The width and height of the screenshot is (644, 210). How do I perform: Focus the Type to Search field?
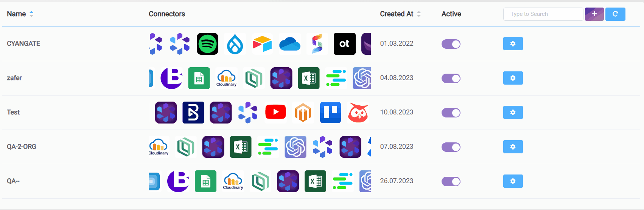(x=543, y=14)
